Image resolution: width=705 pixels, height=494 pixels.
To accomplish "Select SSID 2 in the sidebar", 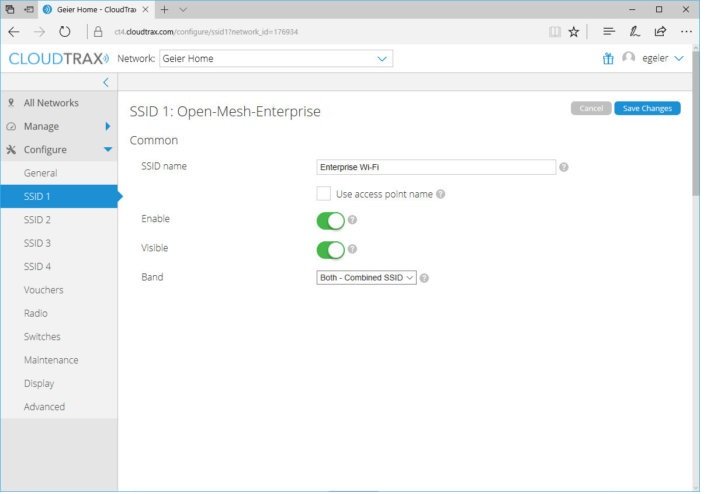I will pos(38,220).
